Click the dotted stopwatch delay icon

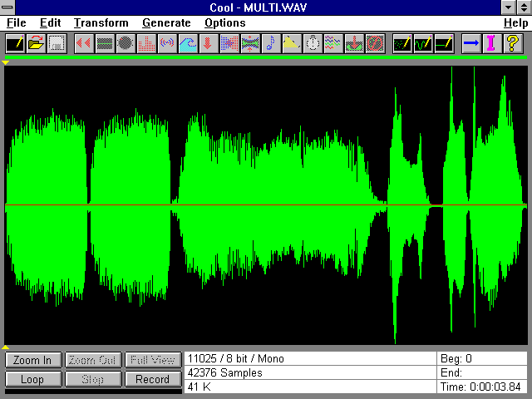pyautogui.click(x=313, y=43)
